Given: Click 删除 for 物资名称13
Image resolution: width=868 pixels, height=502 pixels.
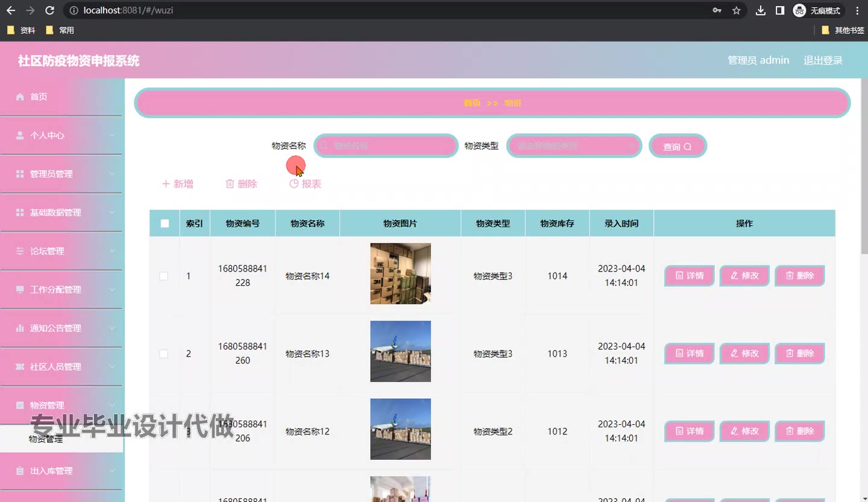Looking at the screenshot, I should tap(799, 354).
